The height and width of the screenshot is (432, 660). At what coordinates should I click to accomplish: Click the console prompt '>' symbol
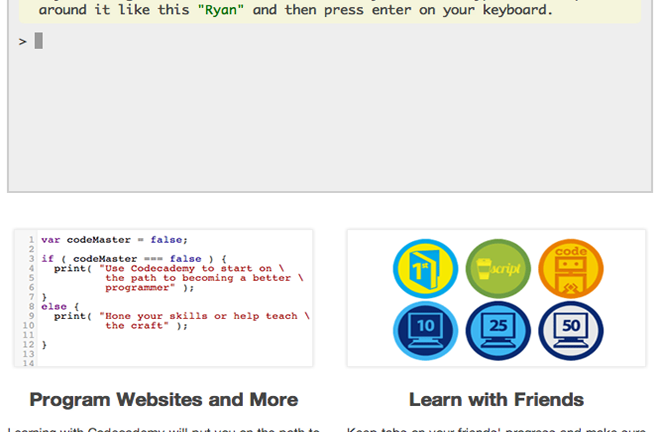(x=22, y=41)
